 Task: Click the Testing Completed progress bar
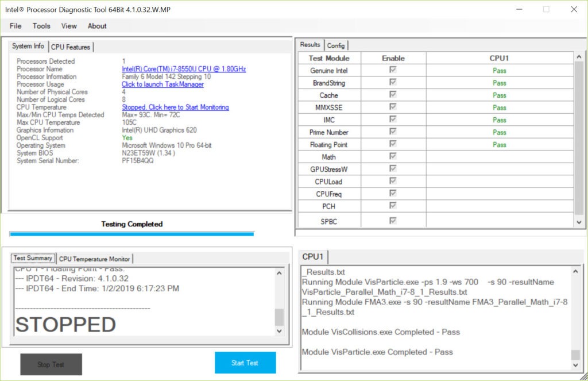(x=132, y=234)
